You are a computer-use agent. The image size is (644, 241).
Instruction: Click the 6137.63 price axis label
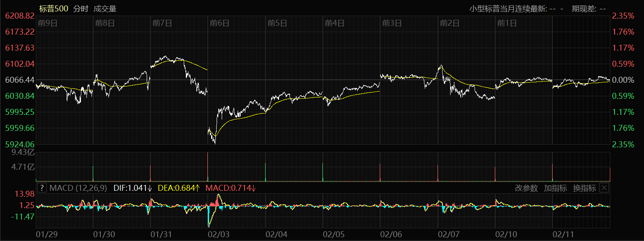point(19,48)
